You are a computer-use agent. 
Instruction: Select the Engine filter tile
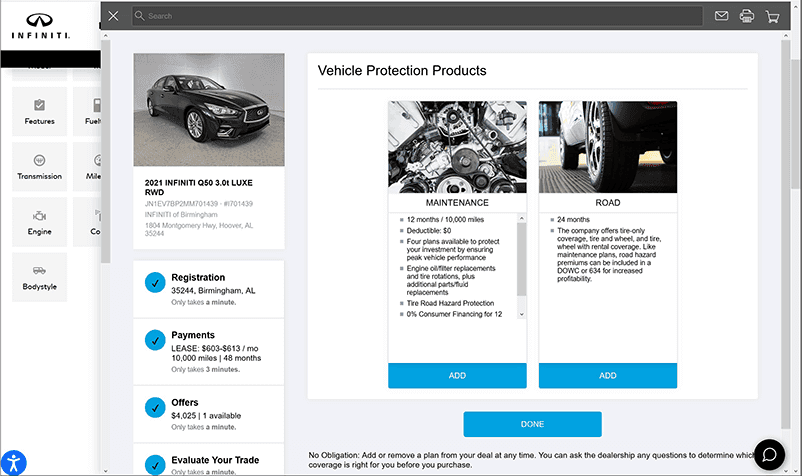click(x=39, y=222)
